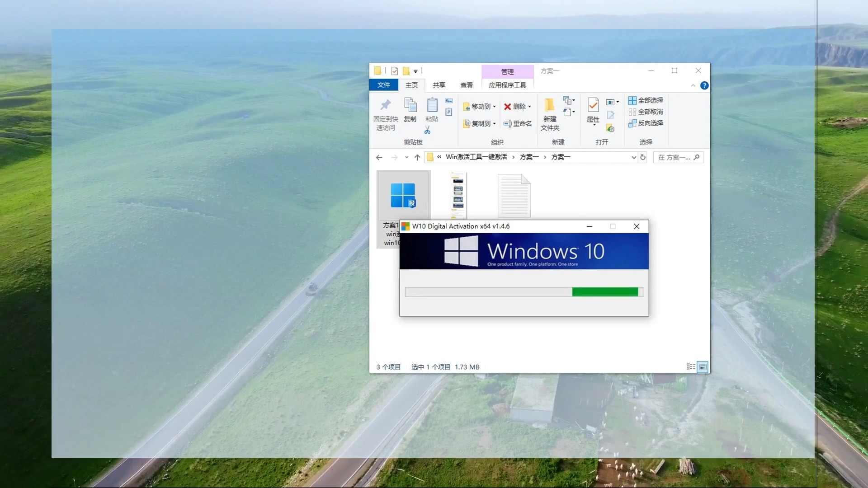Image resolution: width=868 pixels, height=488 pixels.
Task: Switch to large icons view in the status bar
Action: click(x=703, y=367)
